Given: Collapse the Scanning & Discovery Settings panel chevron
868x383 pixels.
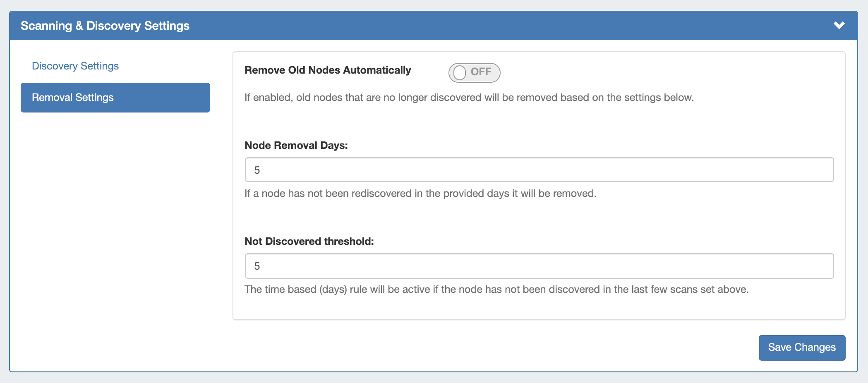Looking at the screenshot, I should pyautogui.click(x=839, y=25).
